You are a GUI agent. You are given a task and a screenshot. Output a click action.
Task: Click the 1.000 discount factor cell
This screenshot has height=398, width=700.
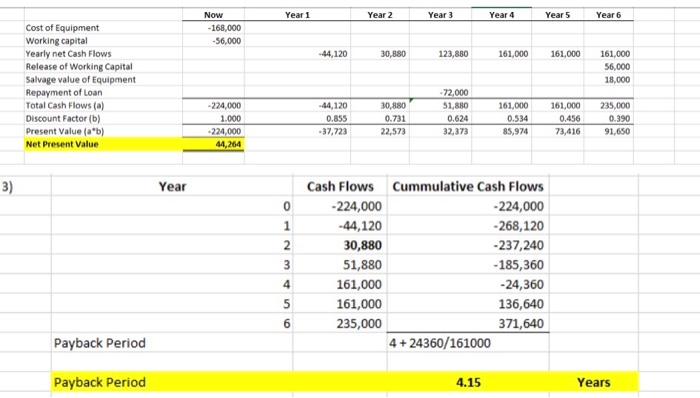230,118
